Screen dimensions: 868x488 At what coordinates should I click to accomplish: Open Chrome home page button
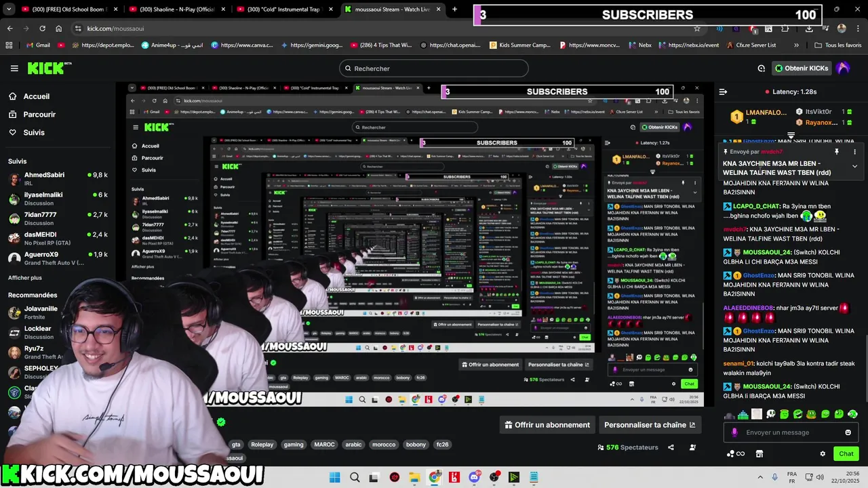[x=59, y=28]
